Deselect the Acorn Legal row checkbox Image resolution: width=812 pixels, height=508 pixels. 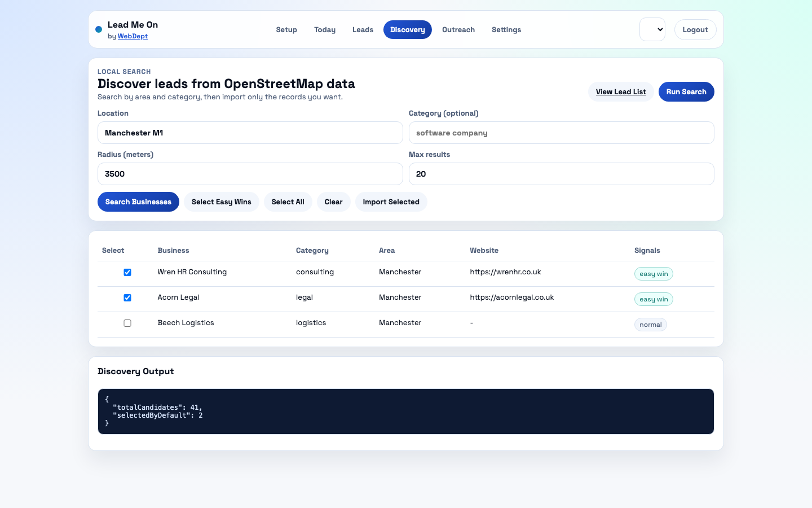tap(127, 298)
